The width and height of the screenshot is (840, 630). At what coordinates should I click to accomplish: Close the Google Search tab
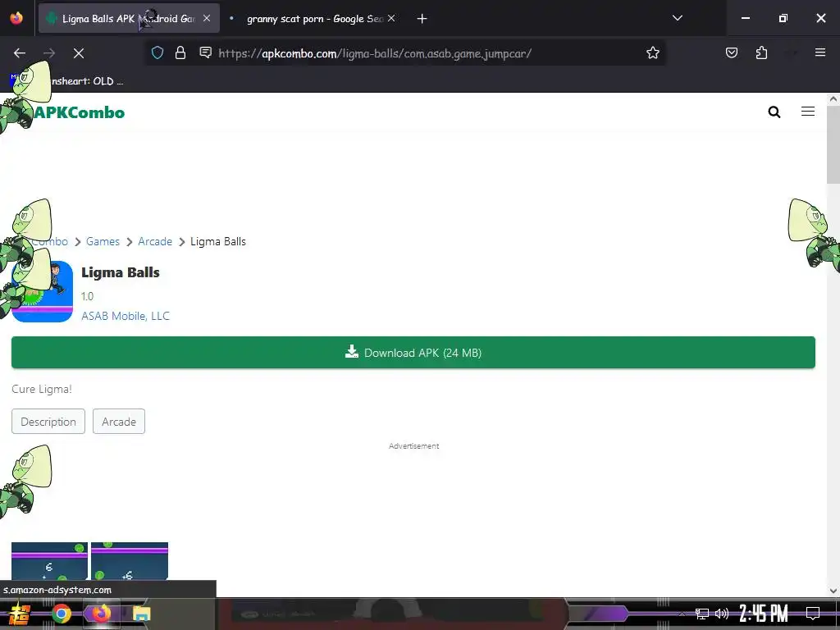(x=391, y=18)
